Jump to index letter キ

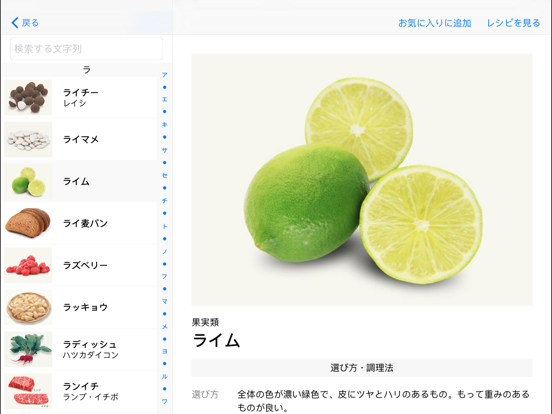(x=164, y=125)
